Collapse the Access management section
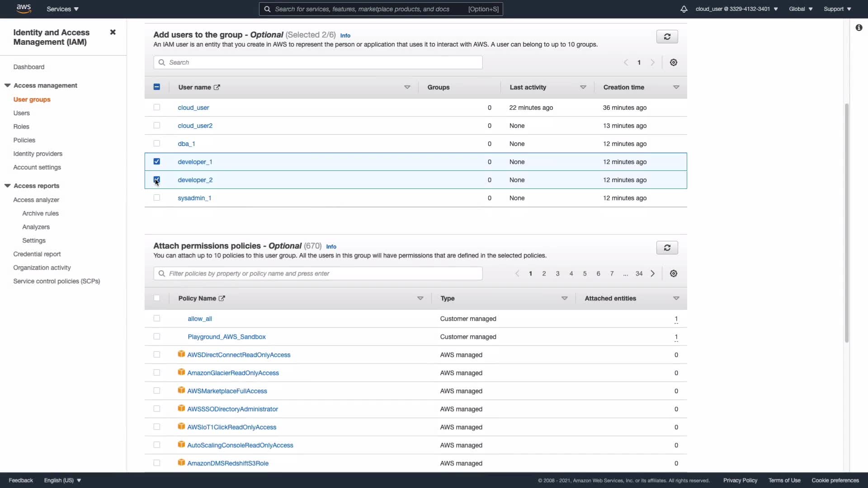This screenshot has width=868, height=488. pyautogui.click(x=8, y=85)
